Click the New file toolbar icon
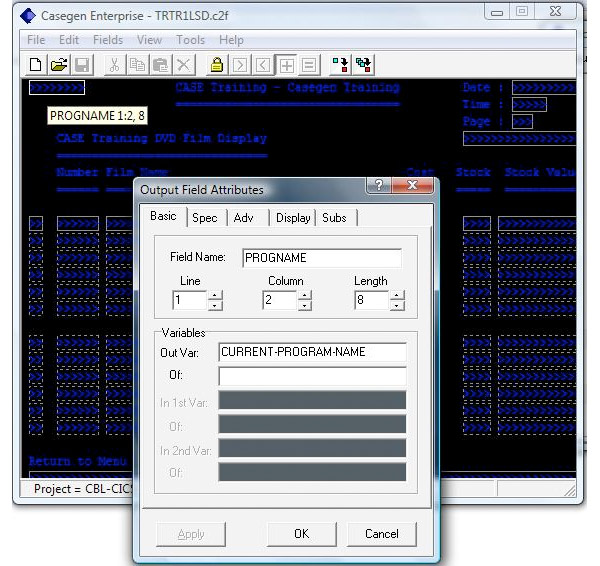The width and height of the screenshot is (600, 566). pyautogui.click(x=35, y=65)
